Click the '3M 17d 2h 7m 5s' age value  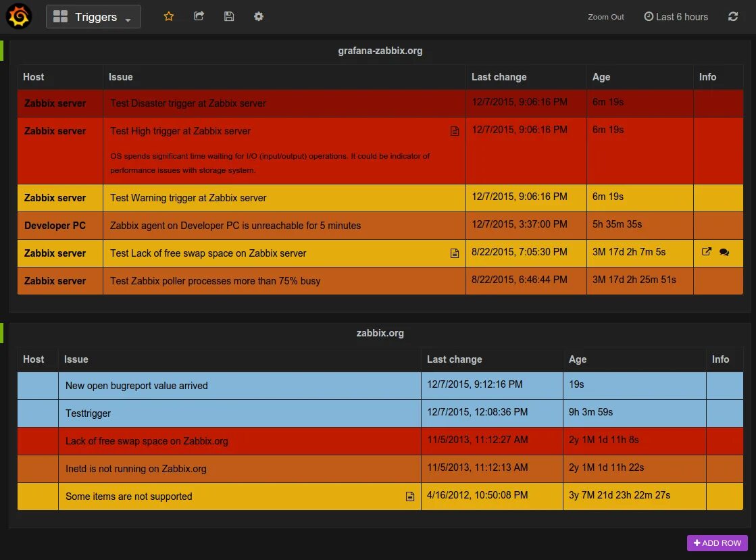(x=629, y=252)
